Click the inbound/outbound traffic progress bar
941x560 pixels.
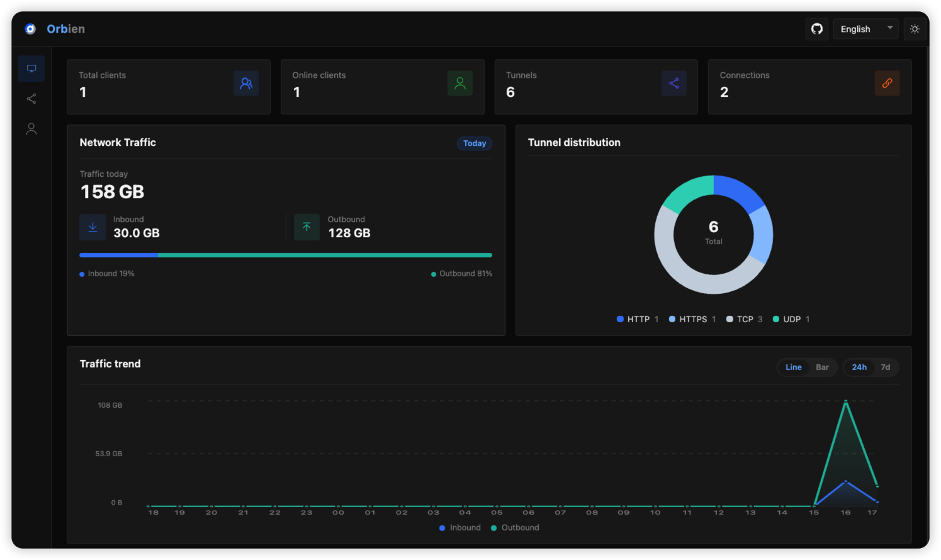tap(286, 255)
